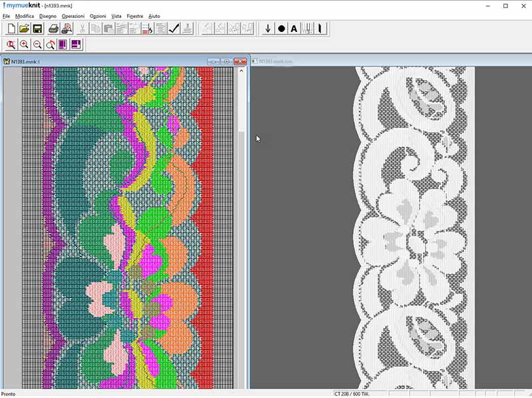The height and width of the screenshot is (398, 532).
Task: Open the File menu
Action: tap(6, 15)
